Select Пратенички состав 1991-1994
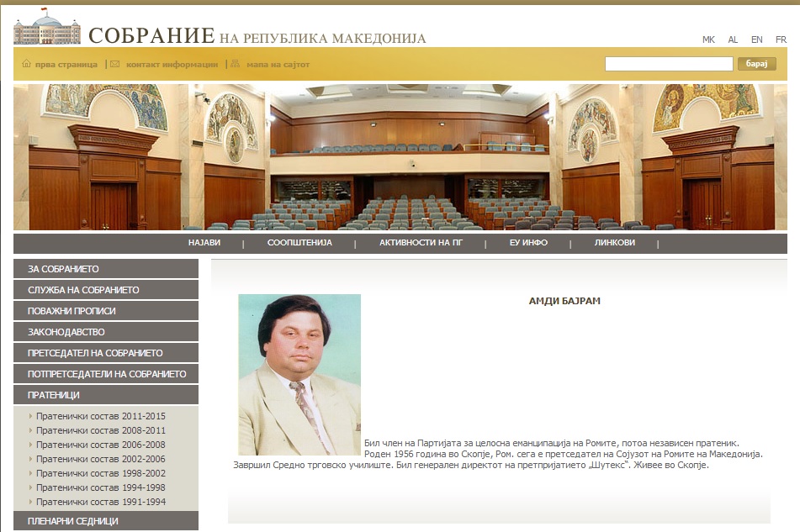 tap(100, 502)
